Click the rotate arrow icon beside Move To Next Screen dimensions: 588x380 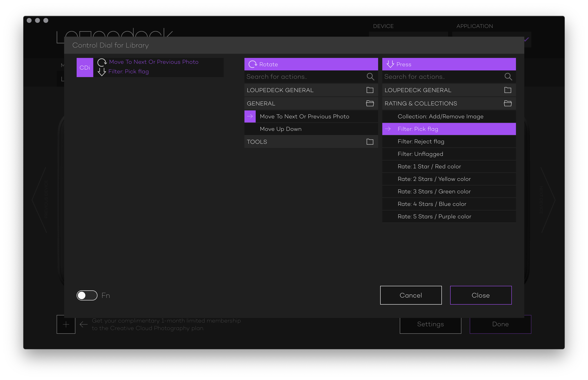tap(102, 62)
